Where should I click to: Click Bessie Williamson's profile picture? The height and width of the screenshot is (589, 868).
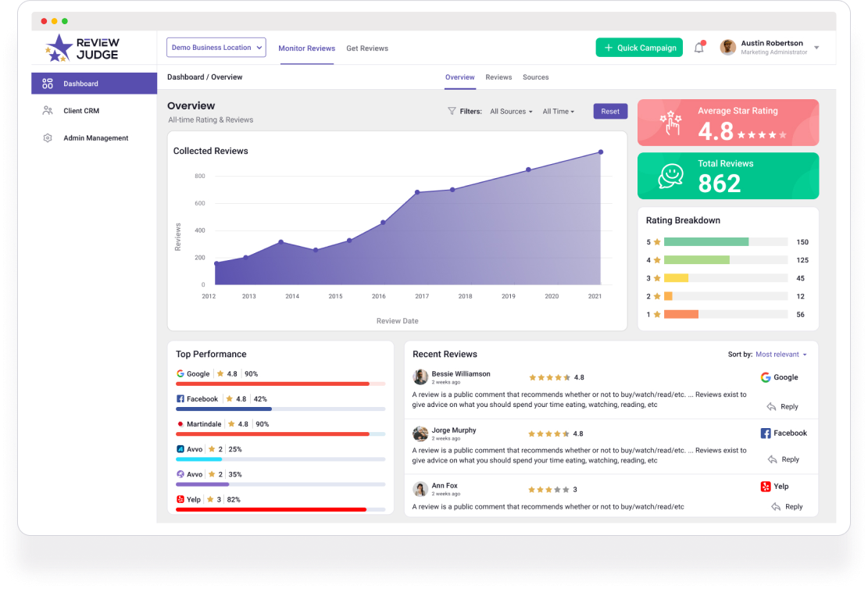click(420, 377)
